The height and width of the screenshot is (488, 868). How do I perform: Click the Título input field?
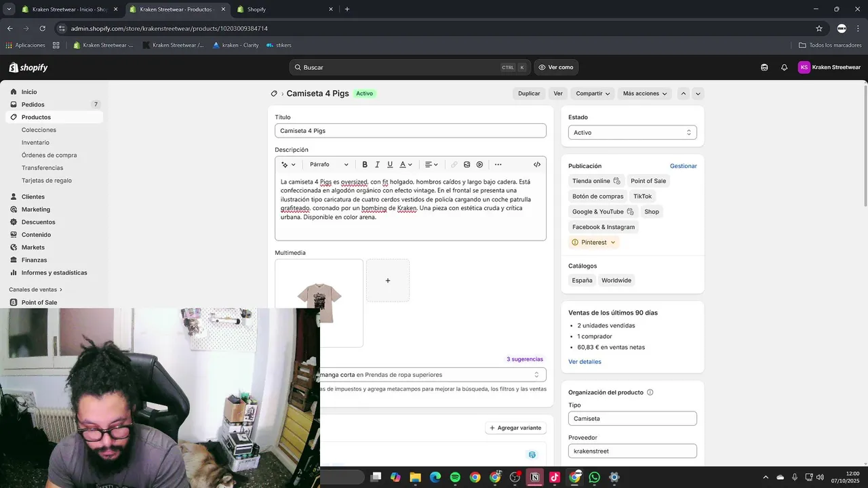[x=410, y=131]
